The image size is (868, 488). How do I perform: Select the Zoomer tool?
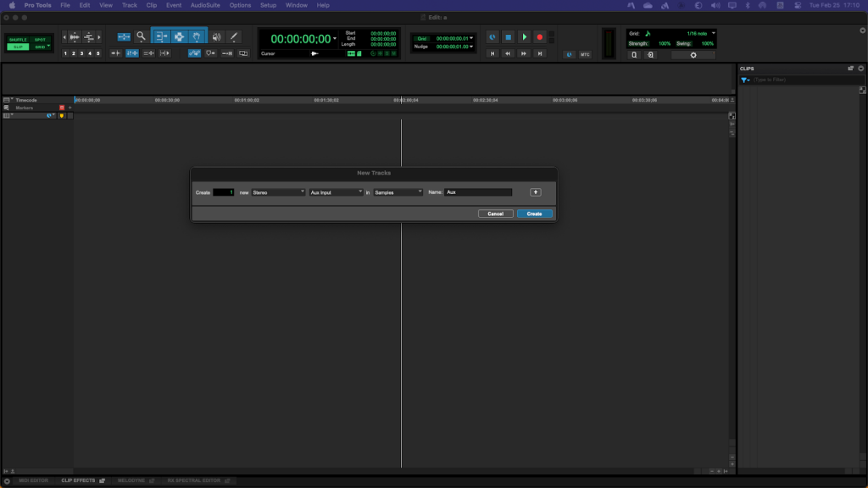click(x=142, y=37)
